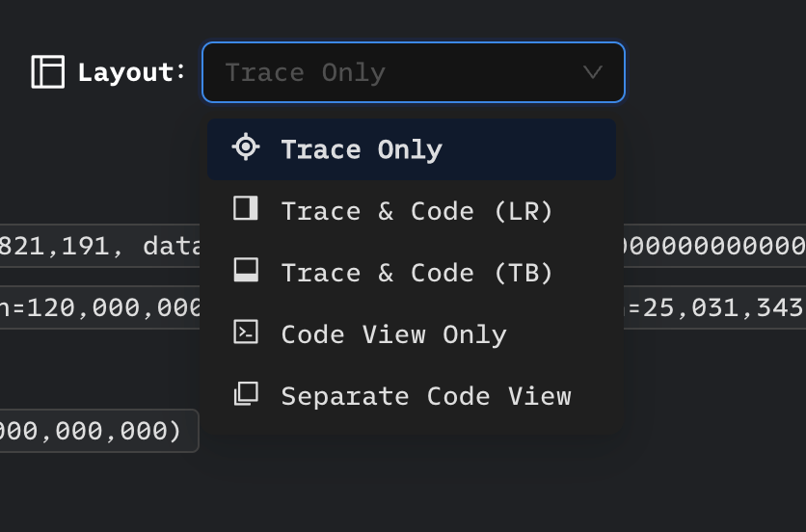Click the left-right split layout icon

(x=246, y=208)
